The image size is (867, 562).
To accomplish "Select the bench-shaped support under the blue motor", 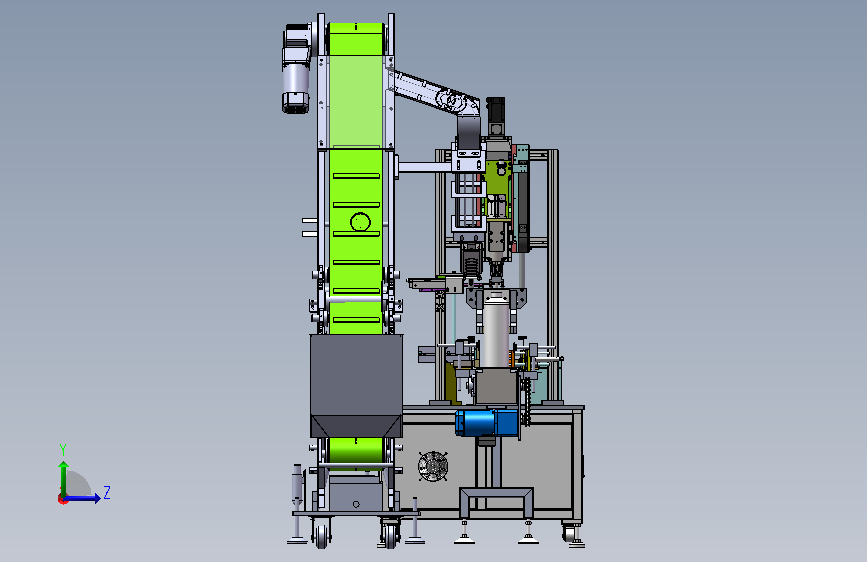I will click(x=496, y=502).
